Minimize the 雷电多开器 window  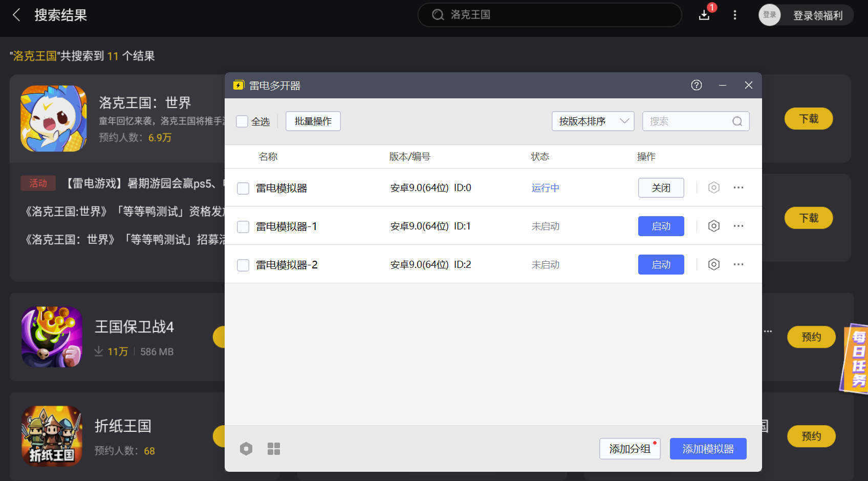[723, 85]
